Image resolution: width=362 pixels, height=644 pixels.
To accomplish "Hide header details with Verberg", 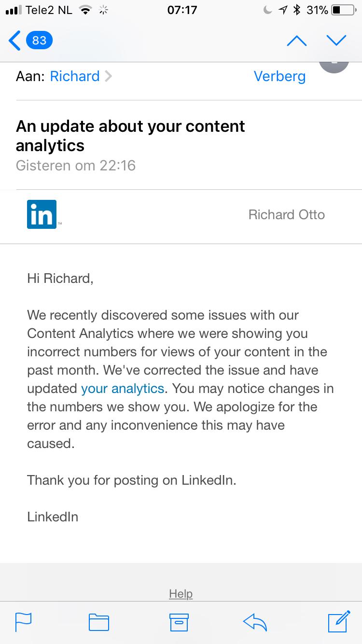I will pyautogui.click(x=279, y=76).
